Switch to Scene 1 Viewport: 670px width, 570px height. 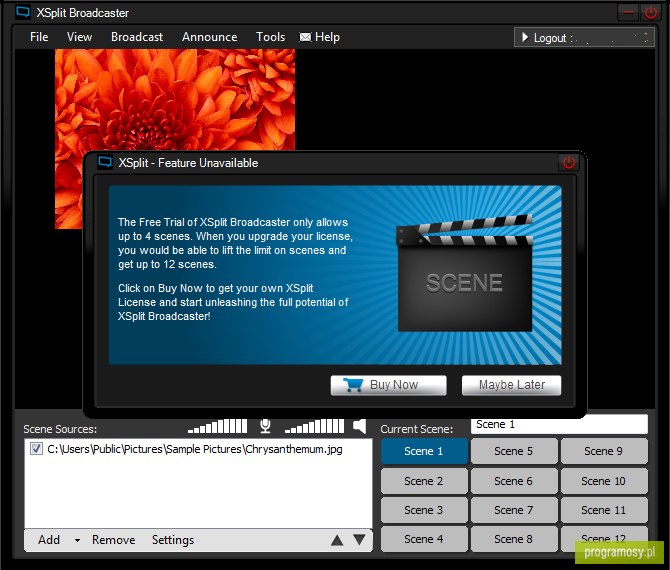[x=424, y=451]
